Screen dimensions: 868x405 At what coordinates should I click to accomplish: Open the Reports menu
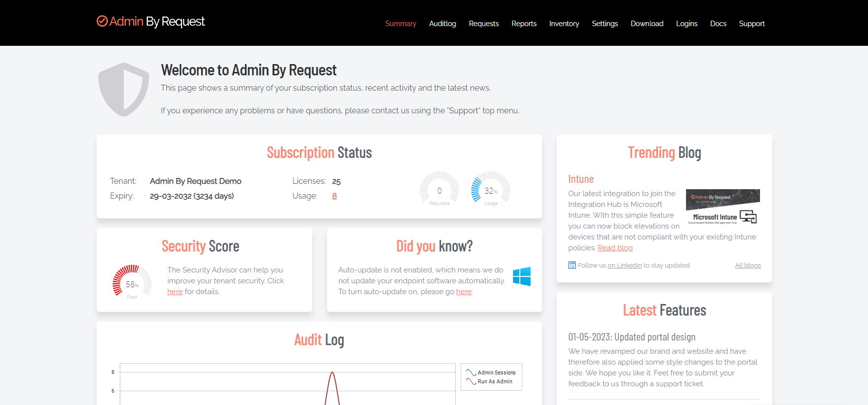[524, 24]
